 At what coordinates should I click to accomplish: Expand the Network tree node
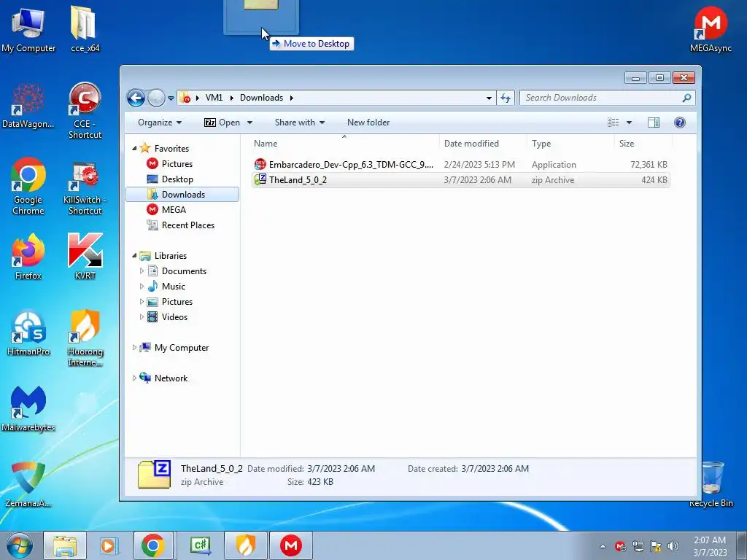tap(134, 378)
